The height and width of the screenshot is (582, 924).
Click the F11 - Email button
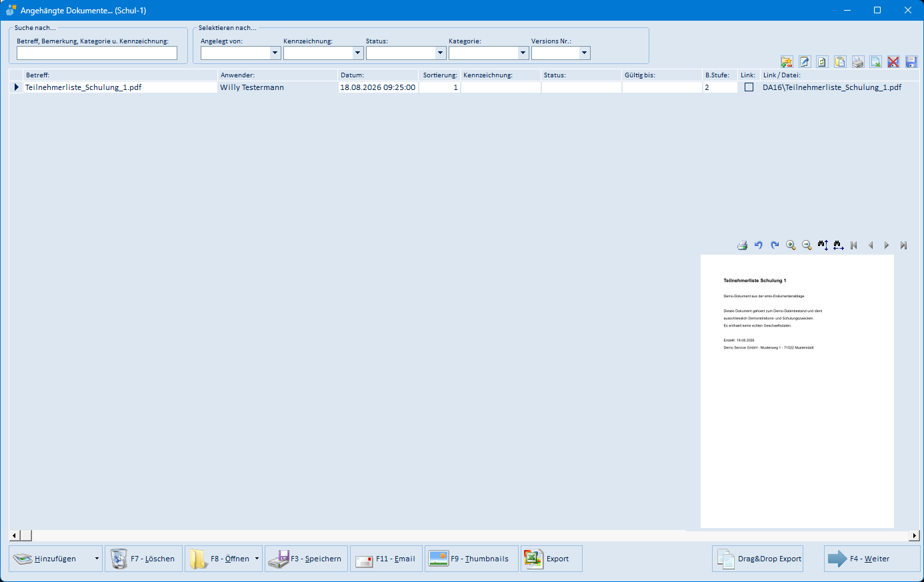pos(386,559)
